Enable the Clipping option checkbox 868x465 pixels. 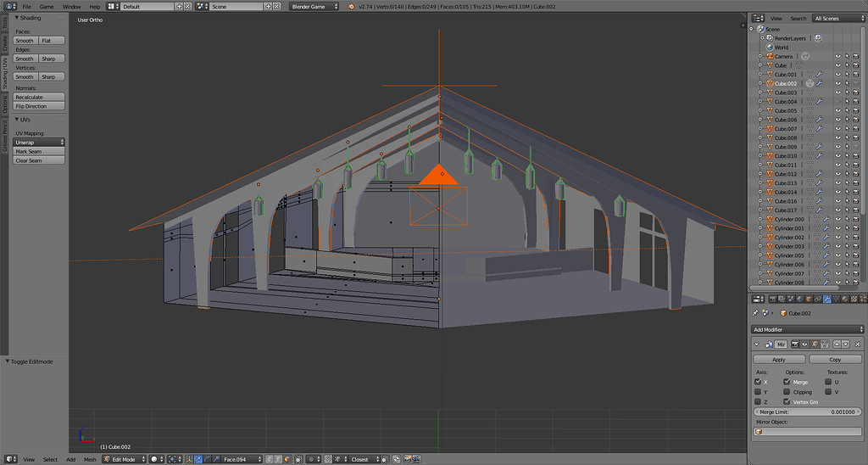click(x=787, y=391)
